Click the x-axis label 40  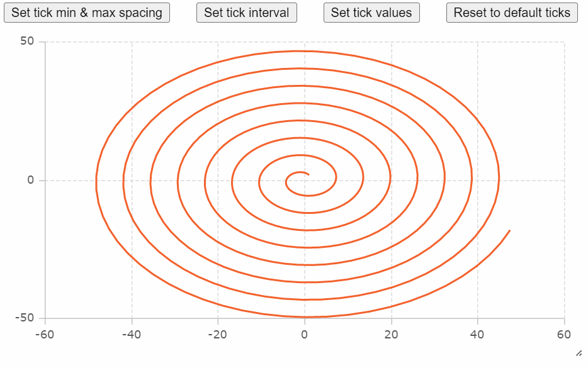pos(477,334)
